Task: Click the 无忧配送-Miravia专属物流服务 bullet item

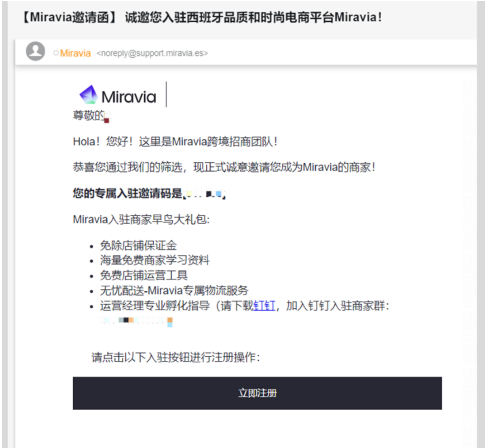Action: coord(174,291)
